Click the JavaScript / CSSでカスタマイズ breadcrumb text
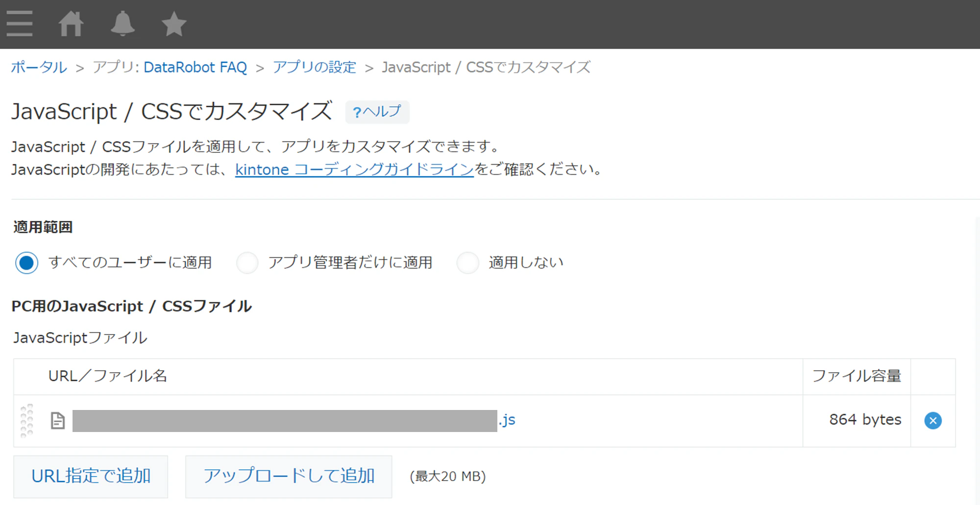This screenshot has width=980, height=505. pos(486,67)
